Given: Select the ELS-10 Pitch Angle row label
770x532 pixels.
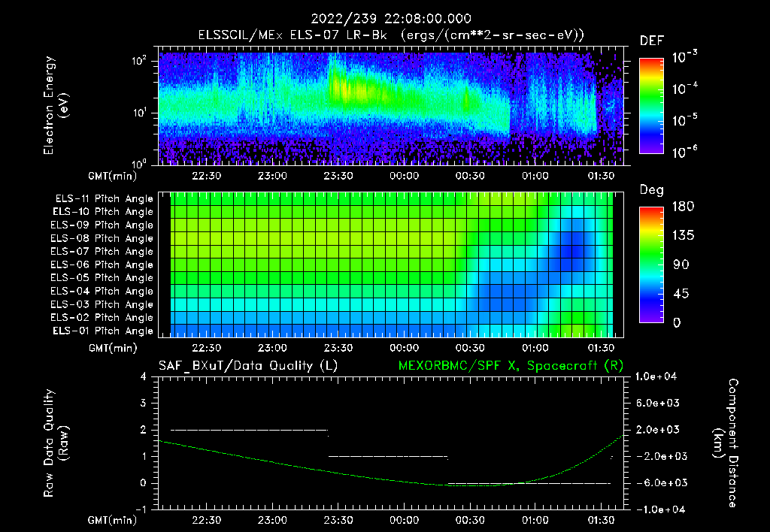Looking at the screenshot, I should click(x=103, y=212).
